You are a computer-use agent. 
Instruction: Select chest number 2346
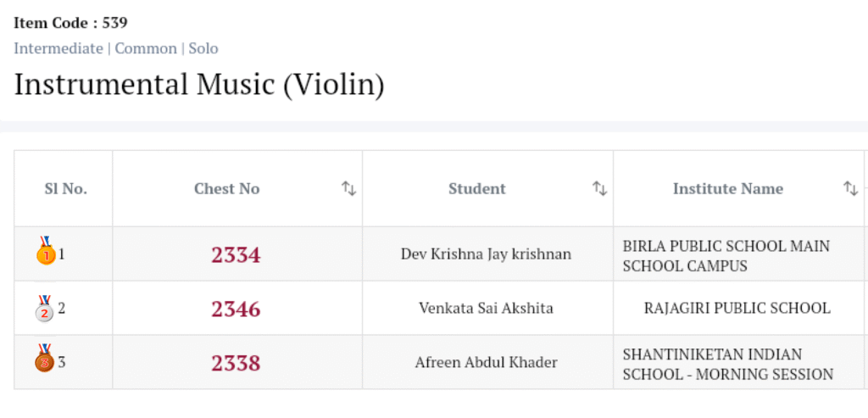[236, 309]
